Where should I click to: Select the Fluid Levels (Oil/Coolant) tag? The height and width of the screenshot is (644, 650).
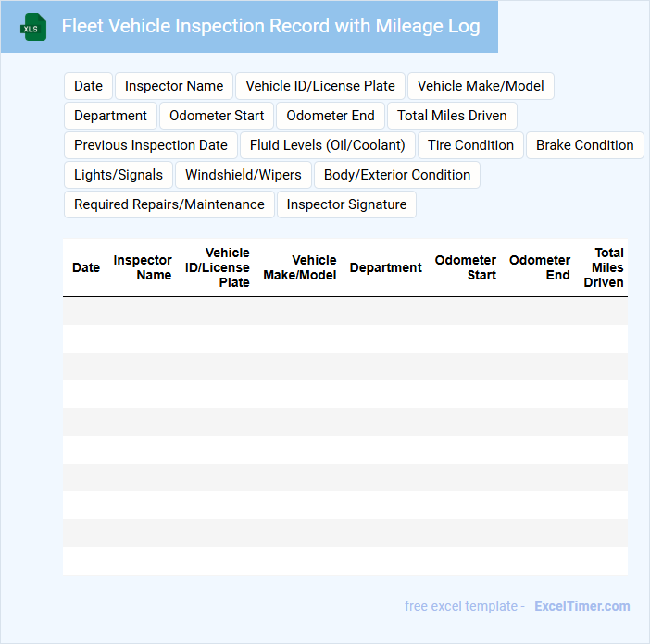tap(328, 145)
